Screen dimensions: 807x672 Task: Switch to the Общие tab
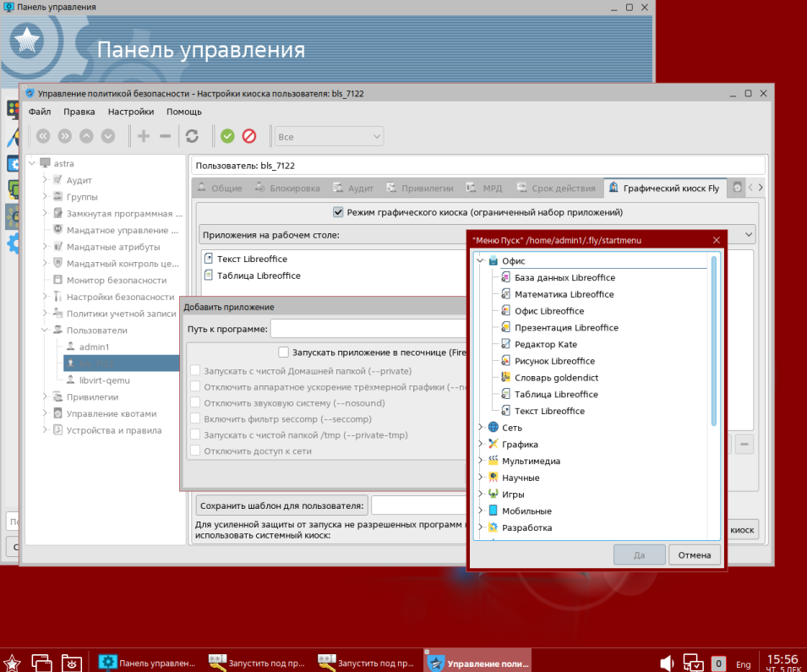[220, 188]
